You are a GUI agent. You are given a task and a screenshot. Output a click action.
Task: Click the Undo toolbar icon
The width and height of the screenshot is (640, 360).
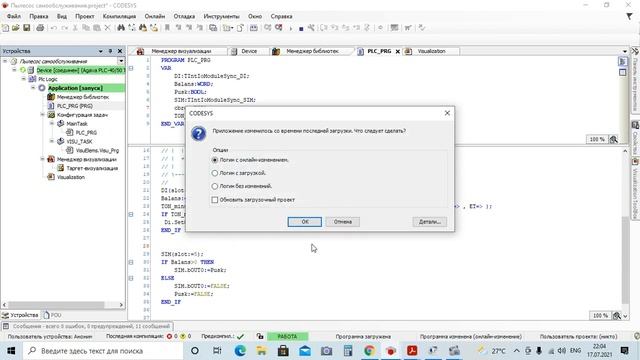click(53, 28)
